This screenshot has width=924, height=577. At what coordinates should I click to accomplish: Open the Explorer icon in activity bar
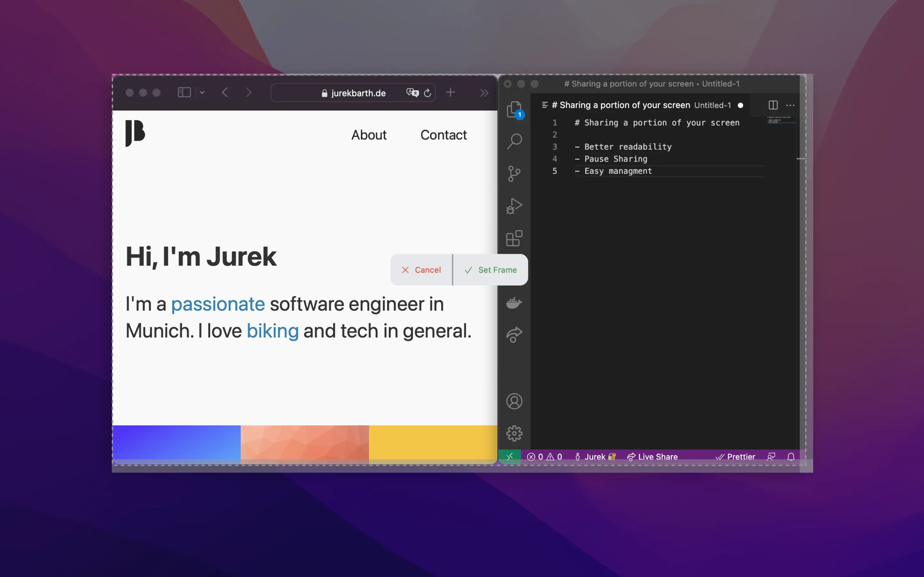coord(514,110)
